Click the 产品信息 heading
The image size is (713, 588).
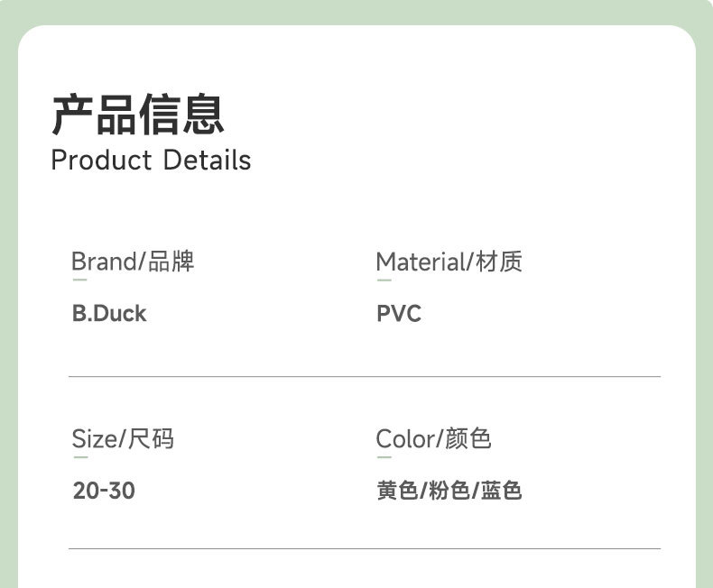tap(137, 115)
